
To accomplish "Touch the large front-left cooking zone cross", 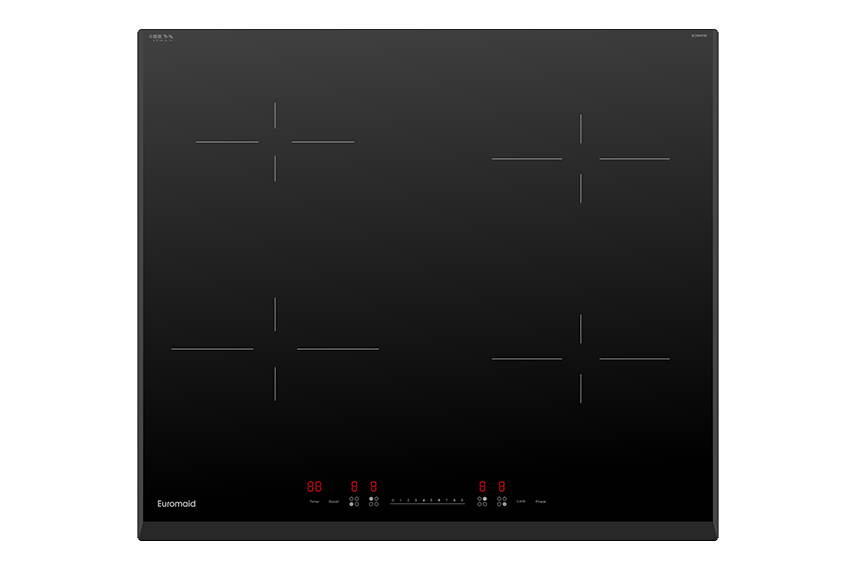I will tap(275, 349).
